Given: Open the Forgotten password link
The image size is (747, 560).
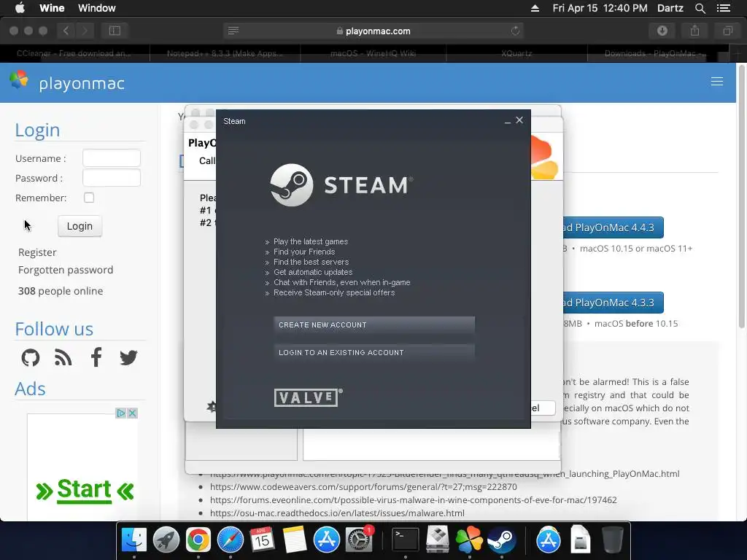Looking at the screenshot, I should coord(66,270).
